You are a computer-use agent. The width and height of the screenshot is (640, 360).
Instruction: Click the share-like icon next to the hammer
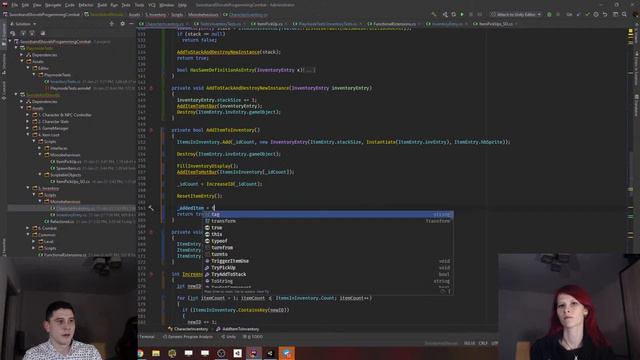[444, 14]
